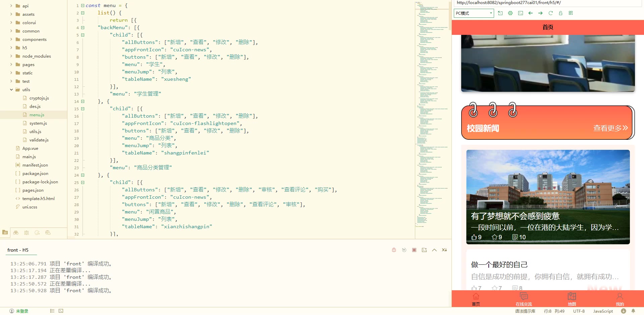Fold the list() function at line 2
Image resolution: width=644 pixels, height=315 pixels.
coord(83,13)
